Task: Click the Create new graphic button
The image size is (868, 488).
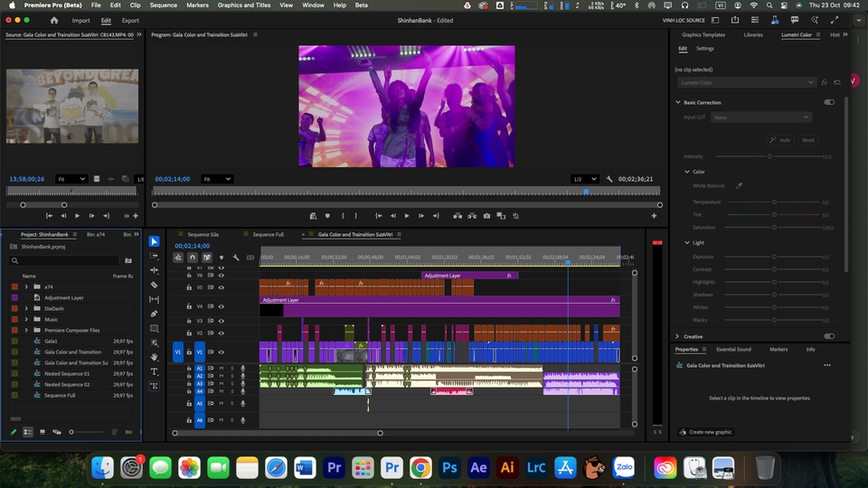Action: (706, 432)
